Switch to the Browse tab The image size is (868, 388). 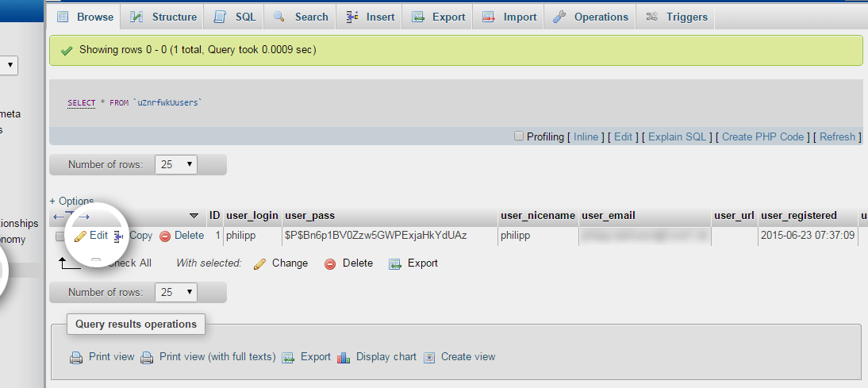coord(85,17)
